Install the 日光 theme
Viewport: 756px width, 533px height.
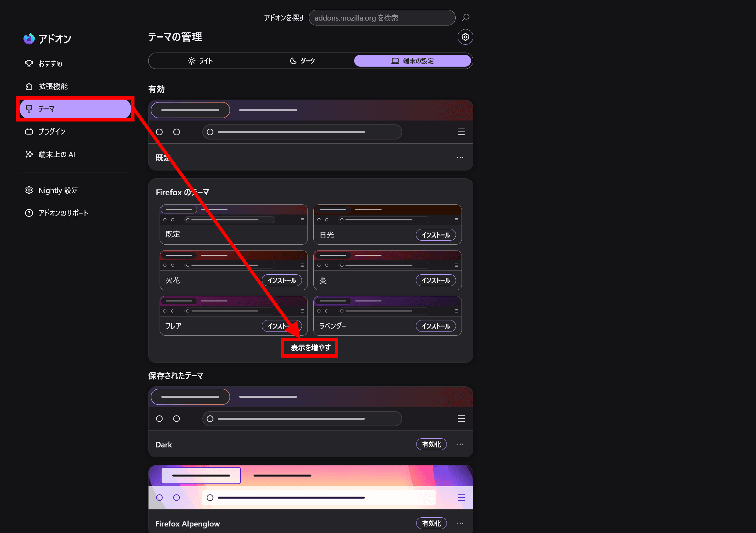436,235
